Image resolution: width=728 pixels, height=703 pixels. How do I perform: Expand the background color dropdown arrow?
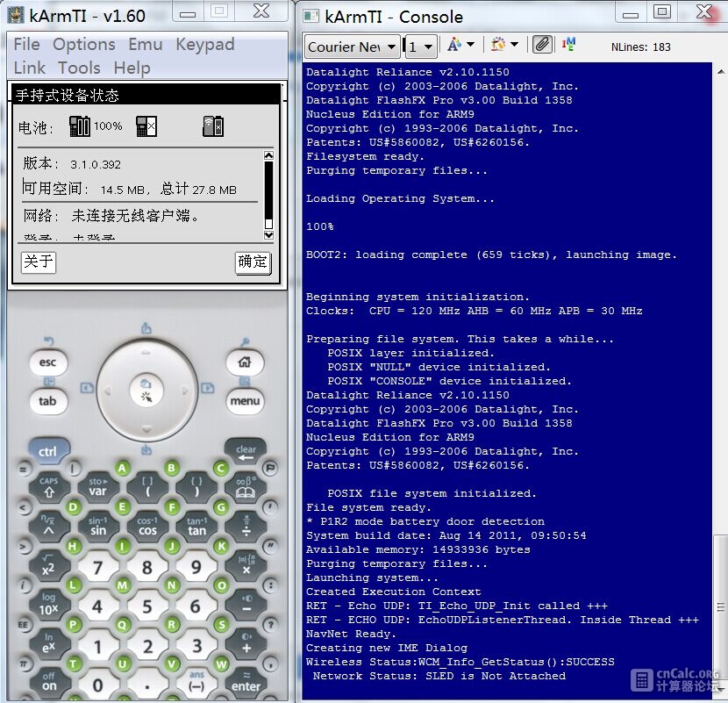pos(515,45)
